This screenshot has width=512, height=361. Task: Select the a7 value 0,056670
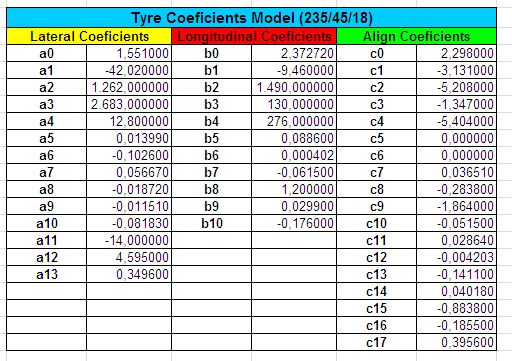129,172
